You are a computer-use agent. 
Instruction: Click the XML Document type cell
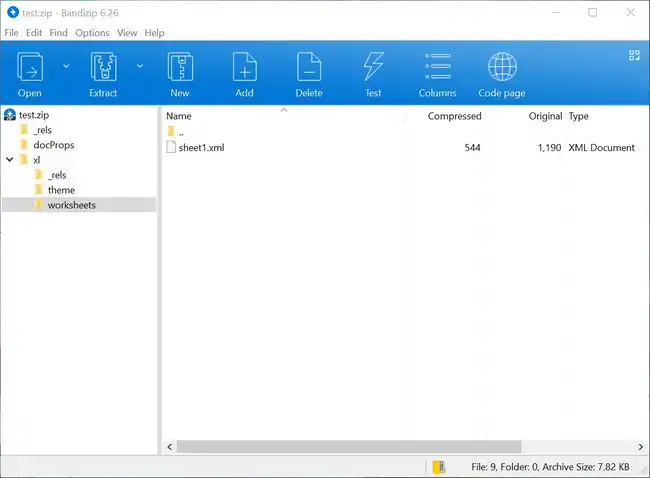click(x=601, y=148)
